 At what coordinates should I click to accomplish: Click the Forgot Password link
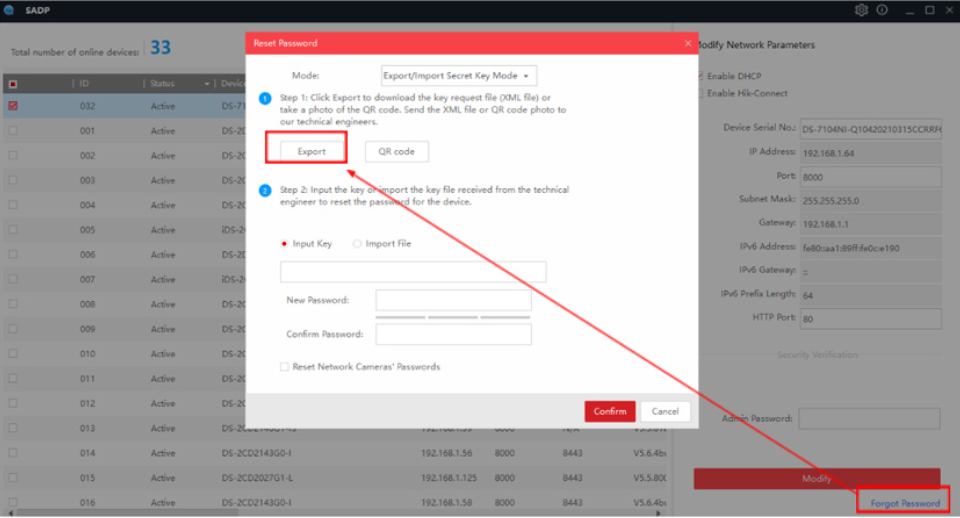[905, 503]
